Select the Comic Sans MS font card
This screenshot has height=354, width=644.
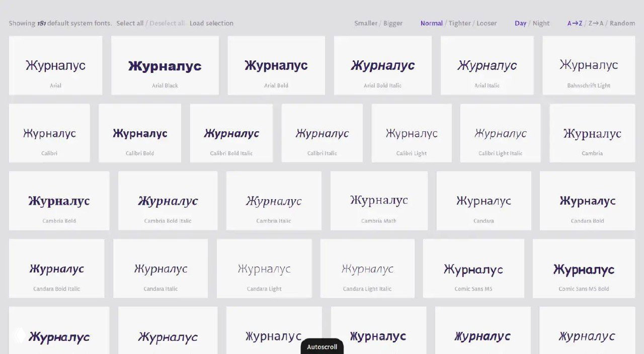tap(473, 269)
